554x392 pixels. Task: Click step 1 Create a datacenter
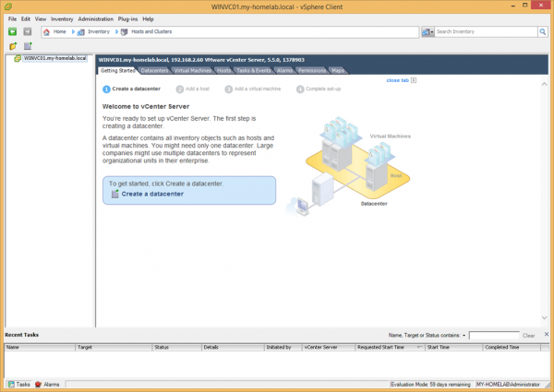(x=131, y=89)
